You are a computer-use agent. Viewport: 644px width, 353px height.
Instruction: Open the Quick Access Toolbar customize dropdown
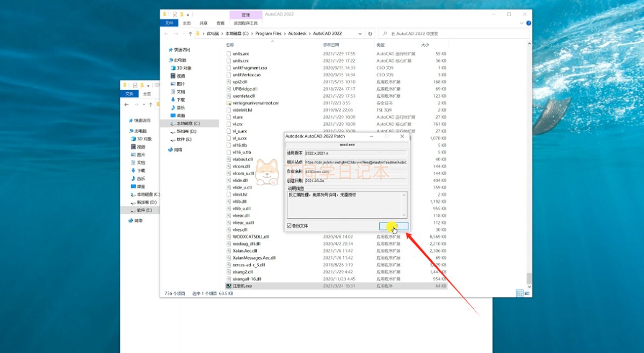click(x=188, y=15)
